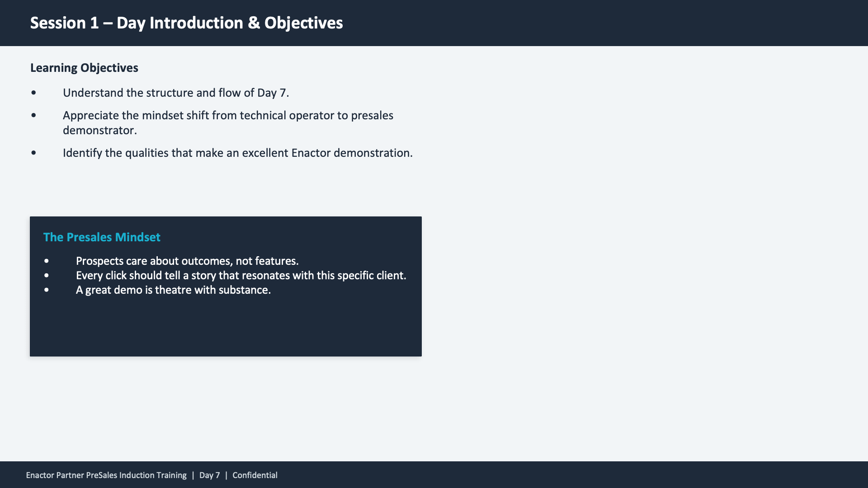
Task: Click the bullet beside 'Every click should tell'
Action: [x=47, y=276]
